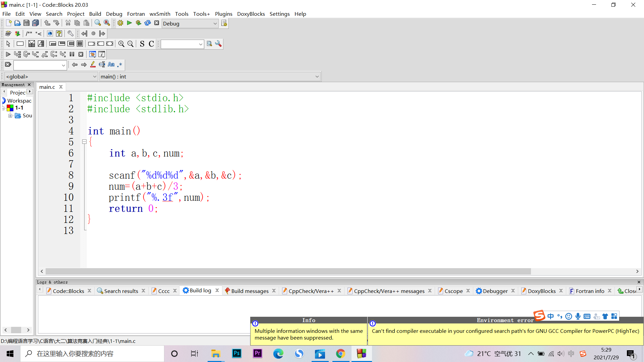644x362 pixels.
Task: Save the current file via toolbar
Action: [26, 23]
